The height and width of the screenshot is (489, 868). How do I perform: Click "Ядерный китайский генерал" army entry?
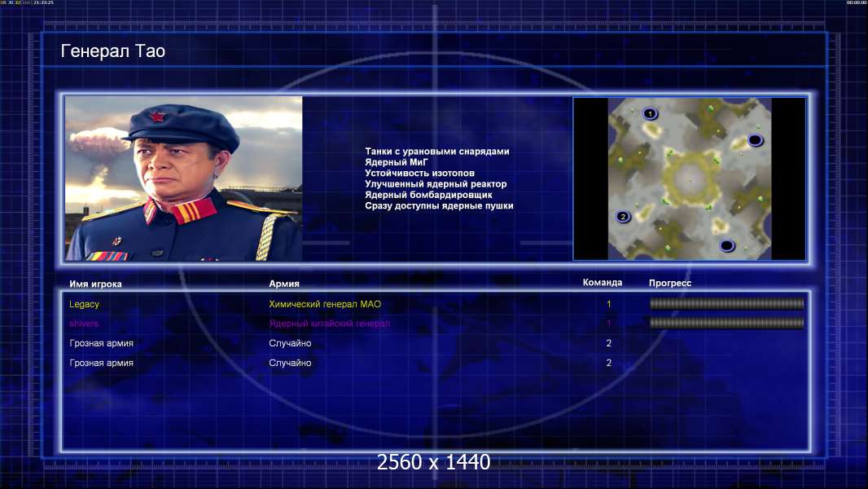click(x=330, y=324)
